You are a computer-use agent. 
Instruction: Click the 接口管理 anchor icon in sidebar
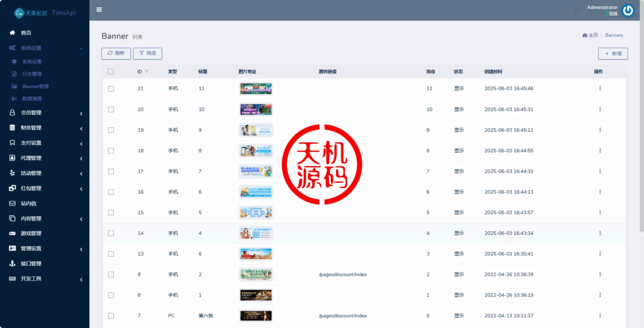[x=13, y=264]
